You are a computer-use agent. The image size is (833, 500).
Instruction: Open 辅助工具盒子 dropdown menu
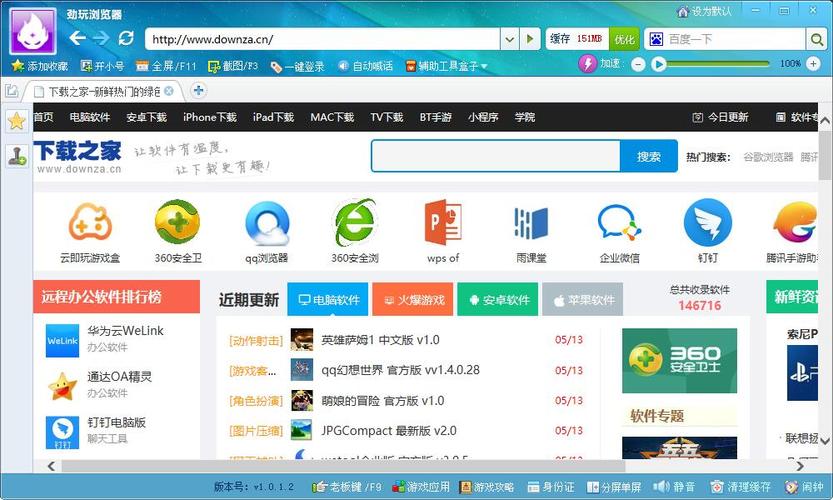click(447, 66)
